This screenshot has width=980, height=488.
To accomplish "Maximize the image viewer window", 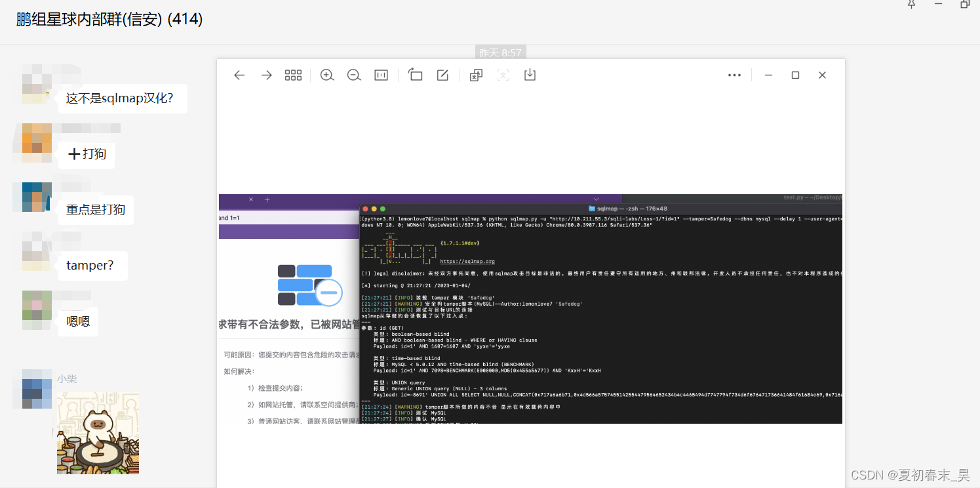I will (795, 75).
